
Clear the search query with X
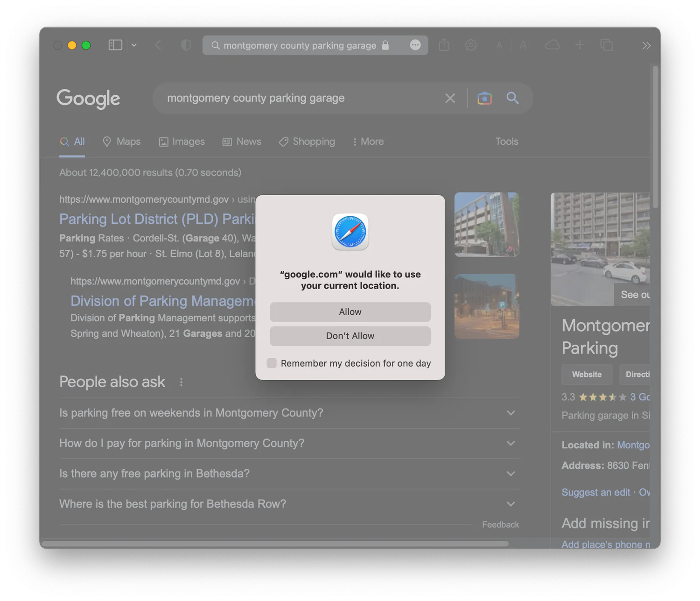[450, 98]
